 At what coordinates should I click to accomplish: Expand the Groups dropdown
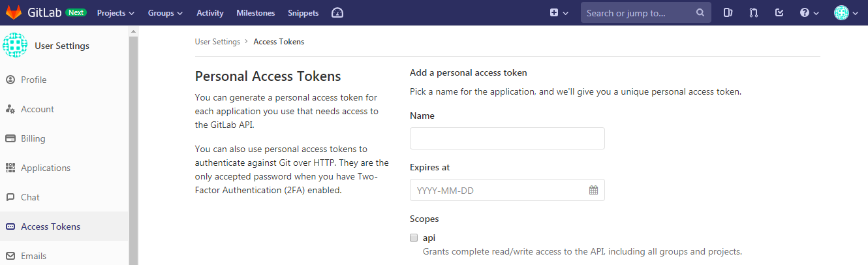coord(165,13)
